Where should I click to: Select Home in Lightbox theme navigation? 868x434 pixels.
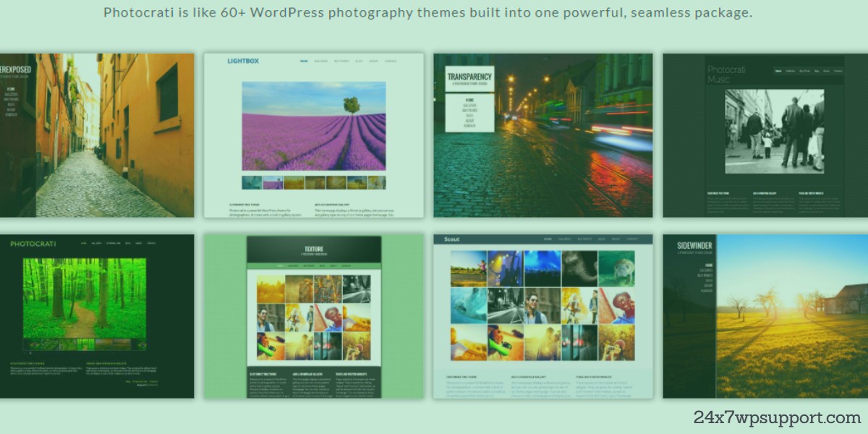[x=304, y=61]
